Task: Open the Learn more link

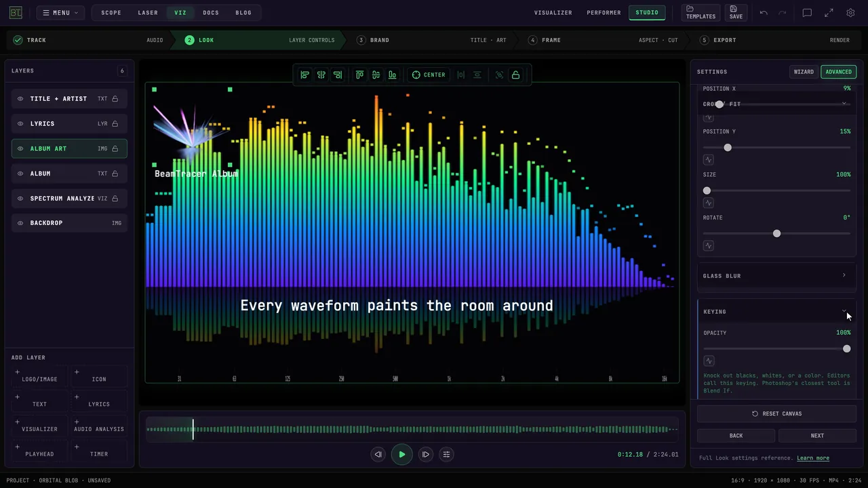Action: (813, 458)
